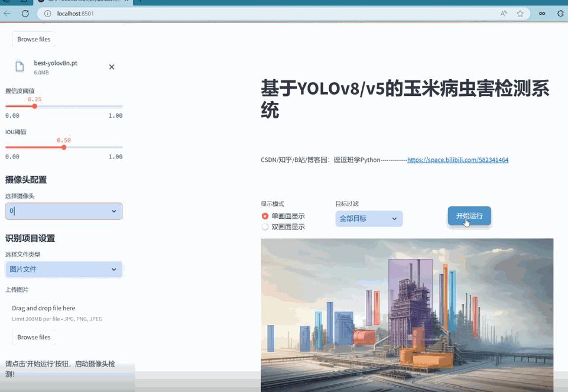The width and height of the screenshot is (568, 392).
Task: Open Read aloud with the A icon
Action: (503, 13)
